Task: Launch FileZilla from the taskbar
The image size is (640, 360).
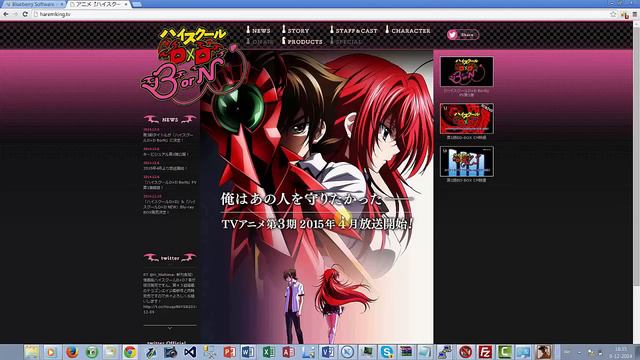Action: pyautogui.click(x=485, y=352)
